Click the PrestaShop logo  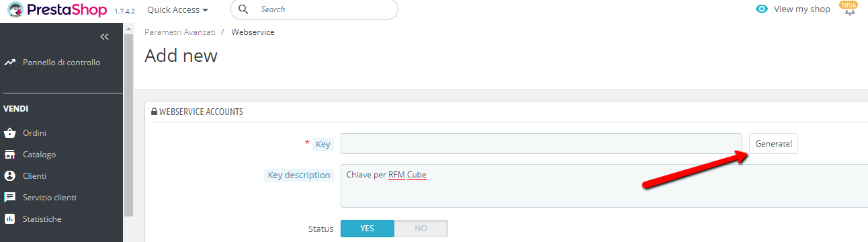(x=57, y=10)
